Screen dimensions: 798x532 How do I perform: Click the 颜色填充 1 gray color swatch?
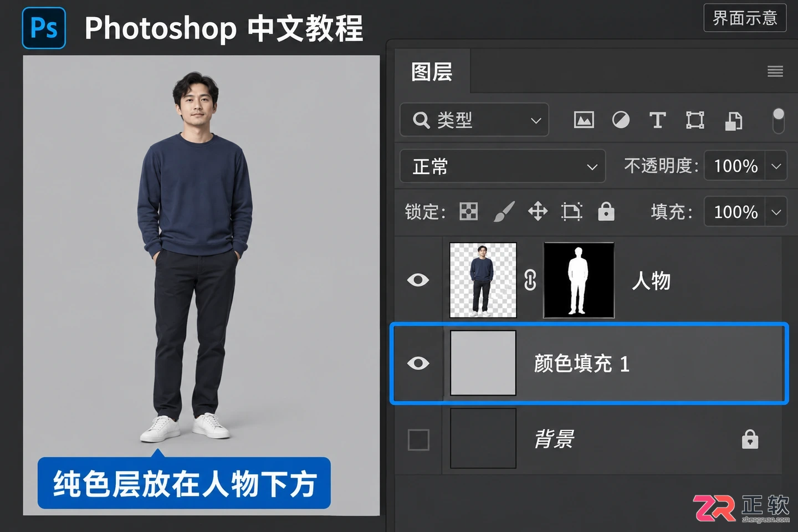(x=483, y=363)
